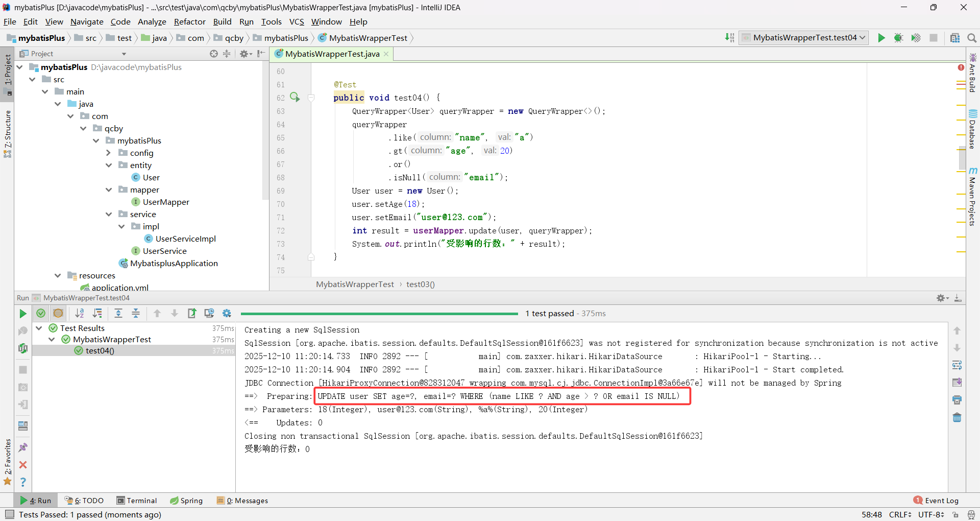Expand the config package

point(108,153)
